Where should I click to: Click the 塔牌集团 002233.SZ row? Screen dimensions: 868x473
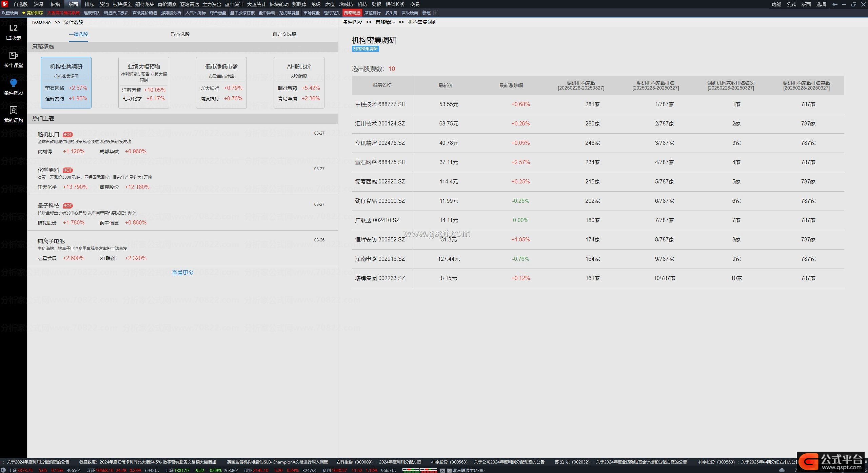(x=598, y=278)
